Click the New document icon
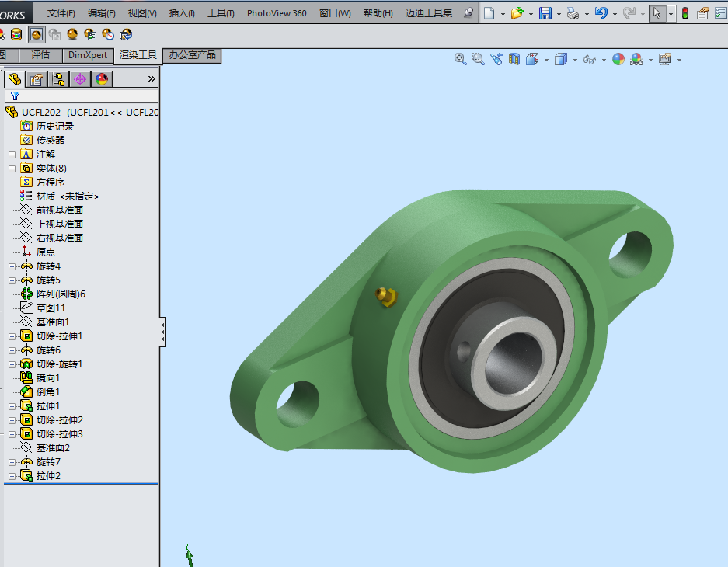728x567 pixels. [489, 13]
